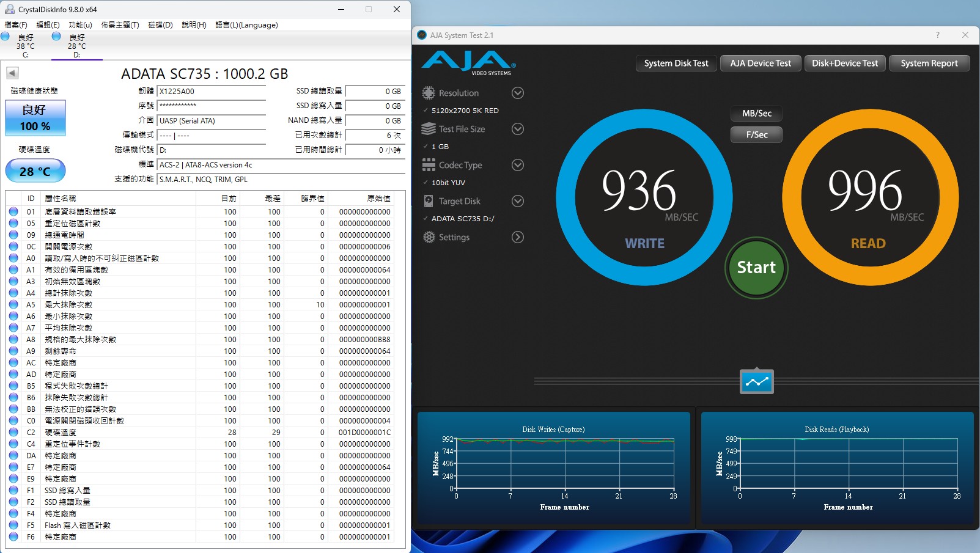Click the AJA Video Systems logo
This screenshot has width=980, height=553.
pyautogui.click(x=469, y=63)
